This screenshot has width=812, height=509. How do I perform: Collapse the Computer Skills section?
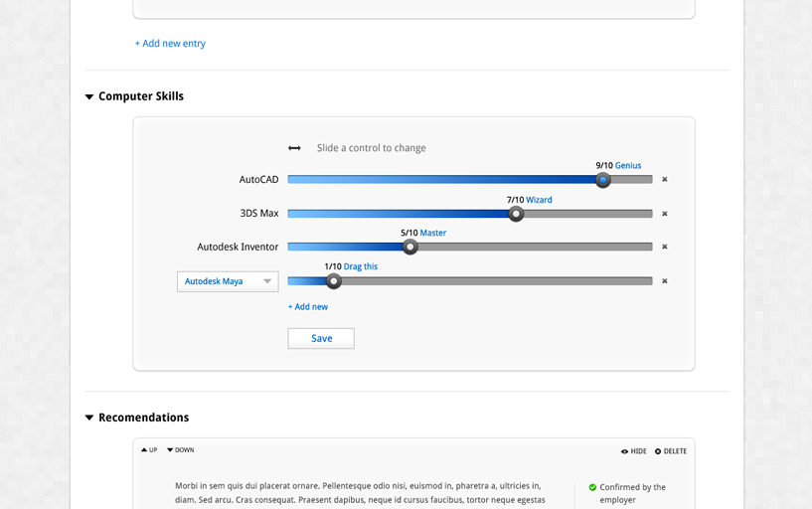pos(89,97)
